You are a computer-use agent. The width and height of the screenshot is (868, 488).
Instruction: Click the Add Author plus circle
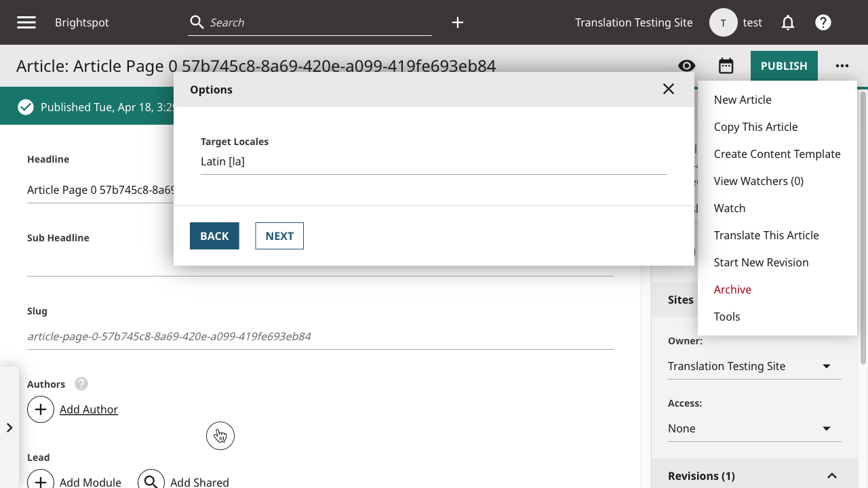click(x=41, y=409)
